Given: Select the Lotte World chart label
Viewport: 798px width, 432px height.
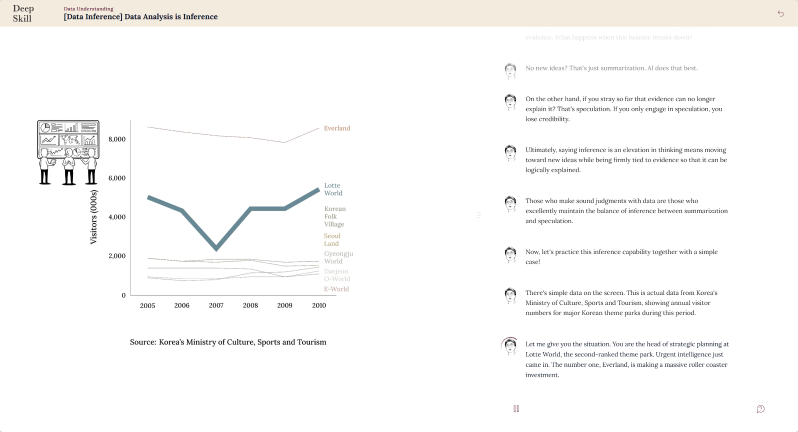Looking at the screenshot, I should tap(333, 189).
